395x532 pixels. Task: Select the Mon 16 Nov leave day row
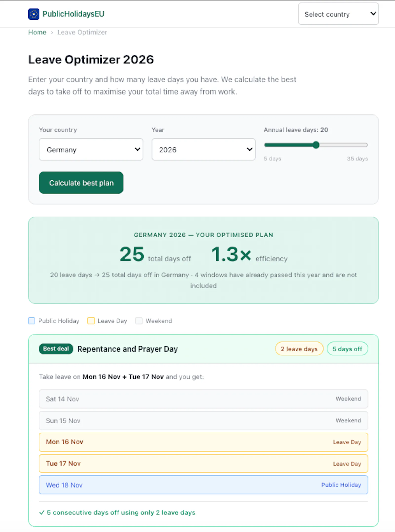click(203, 442)
